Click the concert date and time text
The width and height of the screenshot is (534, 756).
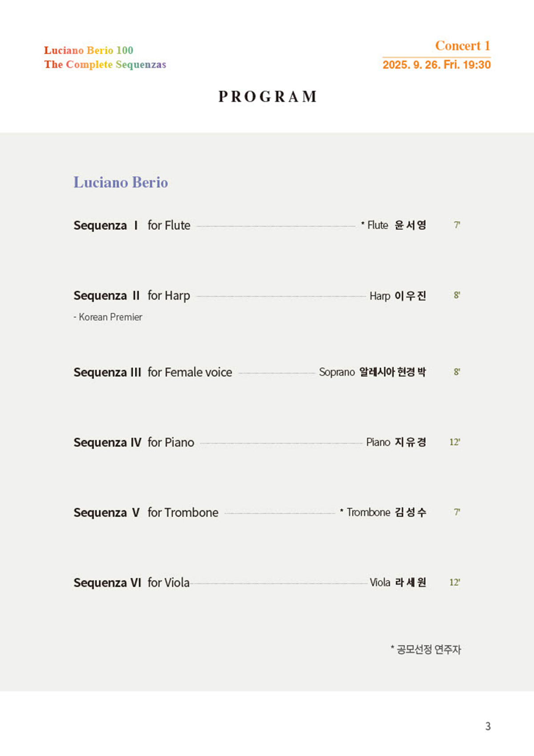click(437, 65)
